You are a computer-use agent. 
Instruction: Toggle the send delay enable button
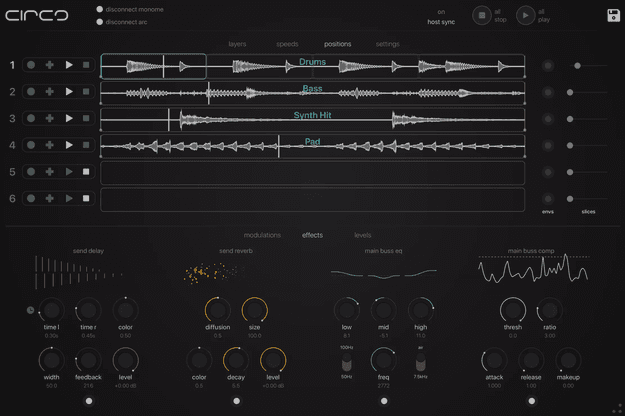pos(88,401)
